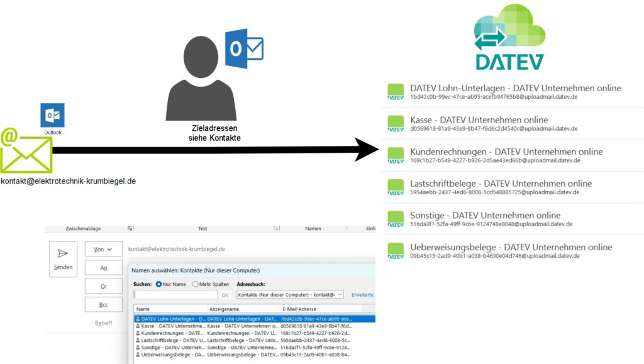Click the Kasse DATEV folder icon
This screenshot has height=364, width=644.
tap(396, 124)
